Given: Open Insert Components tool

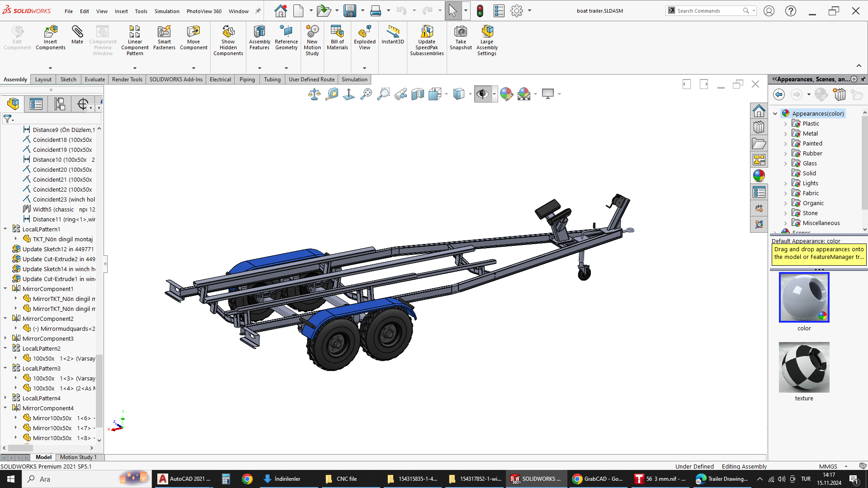Looking at the screenshot, I should click(50, 32).
